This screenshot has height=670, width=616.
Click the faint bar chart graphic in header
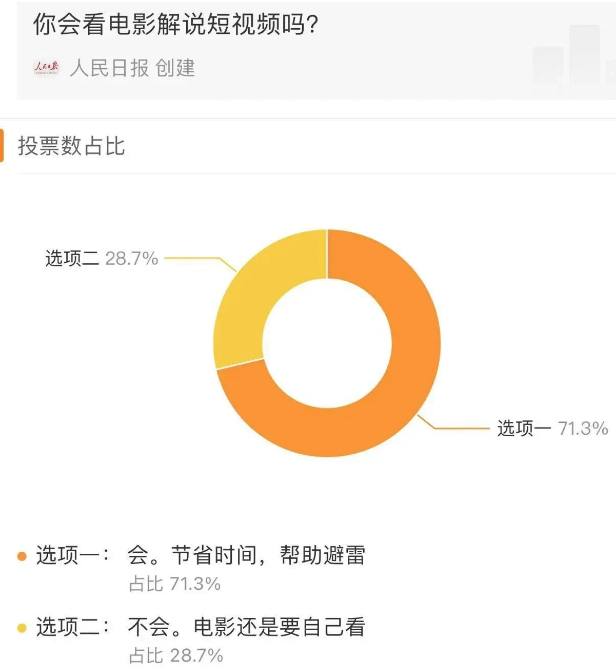coord(574,55)
